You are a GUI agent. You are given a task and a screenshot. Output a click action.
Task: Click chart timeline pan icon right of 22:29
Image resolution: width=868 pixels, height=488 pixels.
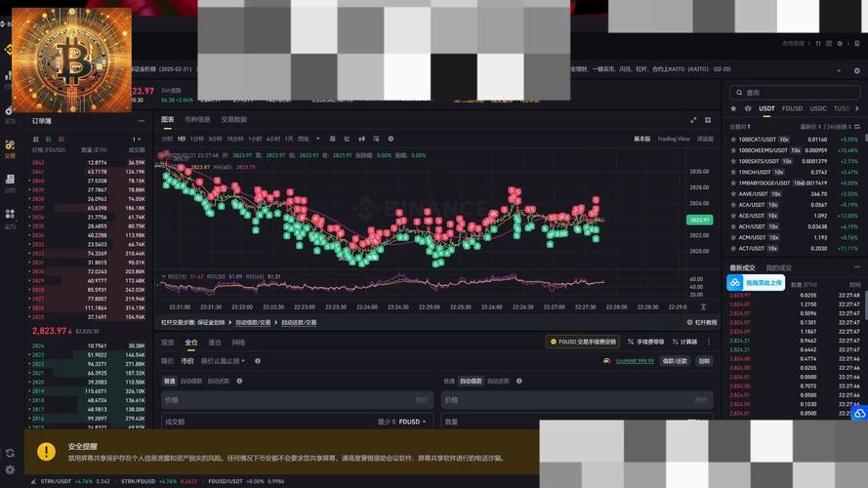click(703, 306)
